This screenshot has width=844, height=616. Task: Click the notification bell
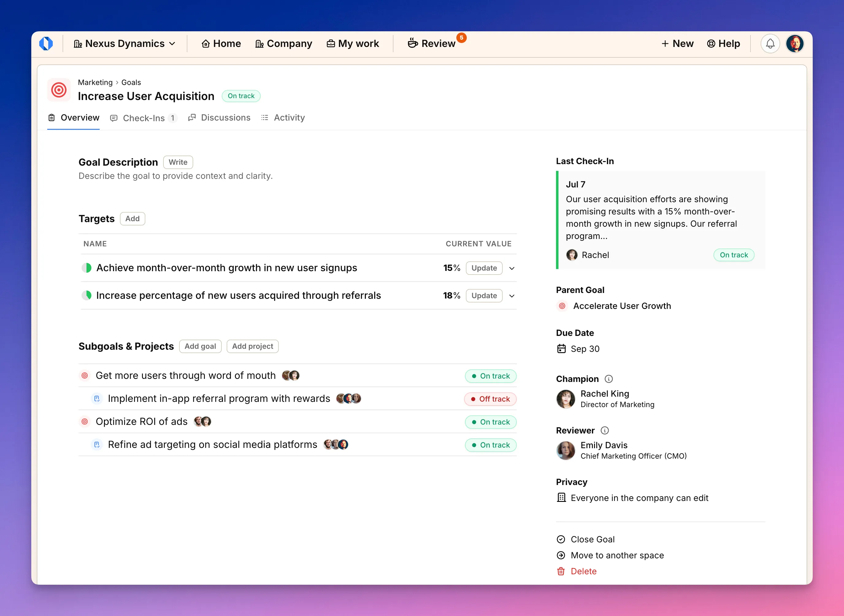click(x=770, y=43)
